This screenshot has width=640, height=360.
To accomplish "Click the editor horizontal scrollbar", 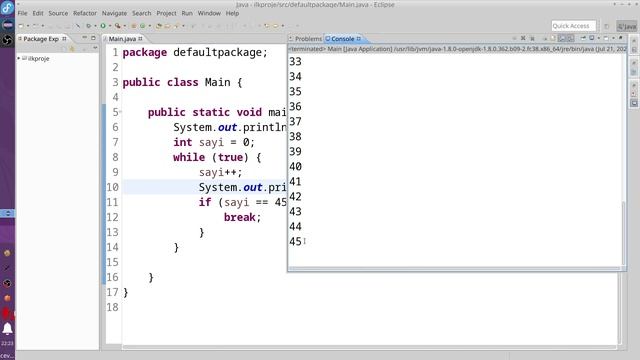I will (369, 347).
